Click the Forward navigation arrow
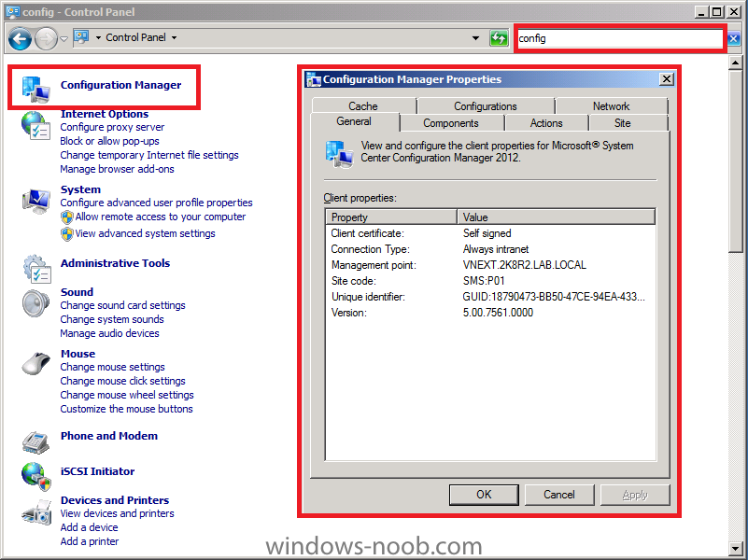This screenshot has width=748, height=560. (x=46, y=38)
